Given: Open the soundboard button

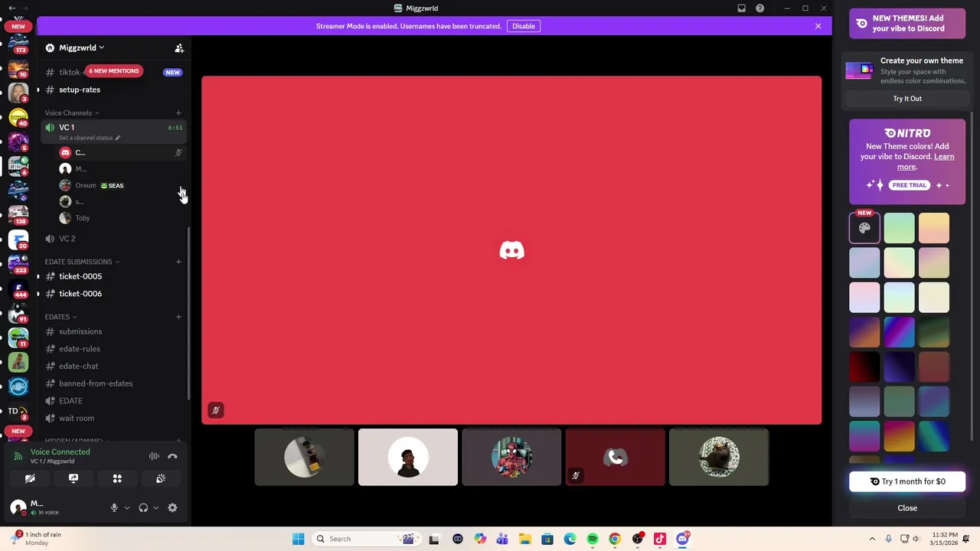Looking at the screenshot, I should click(x=161, y=478).
